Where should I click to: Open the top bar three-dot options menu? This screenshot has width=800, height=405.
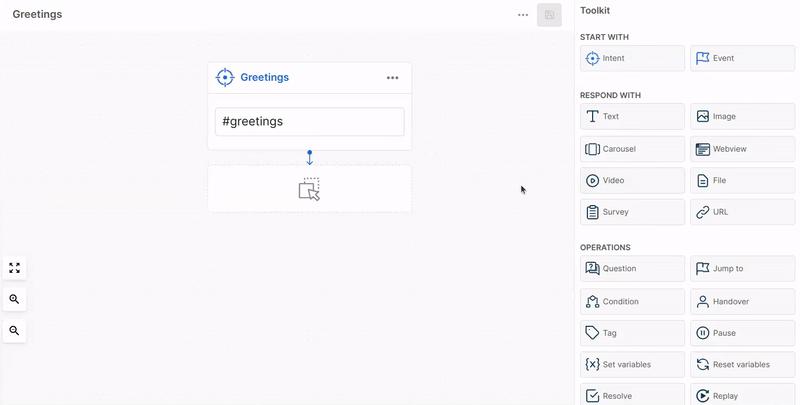click(x=523, y=15)
